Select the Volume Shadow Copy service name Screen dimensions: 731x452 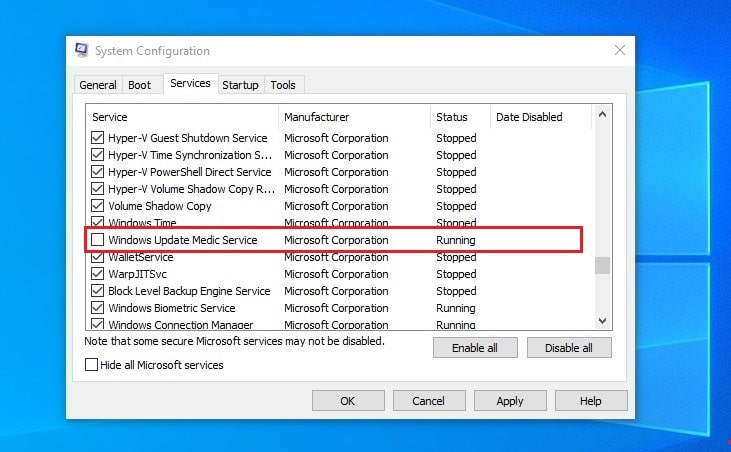[x=160, y=206]
